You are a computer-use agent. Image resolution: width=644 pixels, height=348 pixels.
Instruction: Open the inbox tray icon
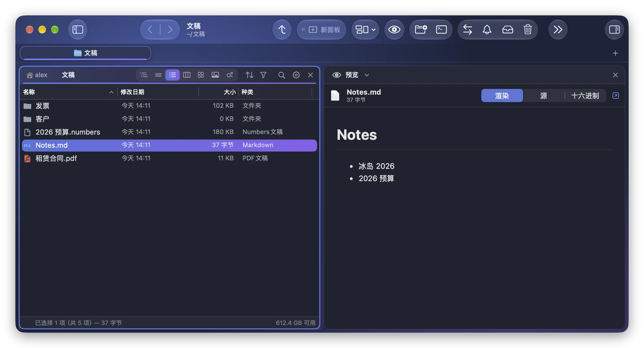pyautogui.click(x=507, y=30)
